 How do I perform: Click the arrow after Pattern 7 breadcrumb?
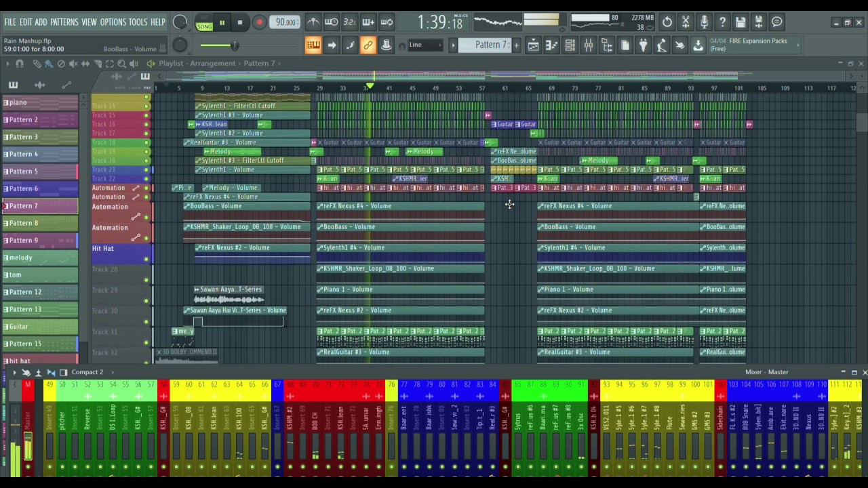[279, 63]
